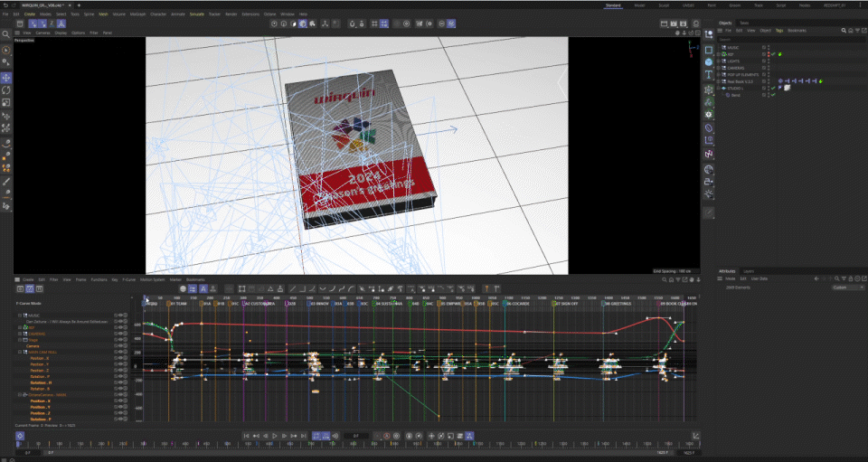Click the Play Forward button
The width and height of the screenshot is (868, 462).
[x=275, y=436]
